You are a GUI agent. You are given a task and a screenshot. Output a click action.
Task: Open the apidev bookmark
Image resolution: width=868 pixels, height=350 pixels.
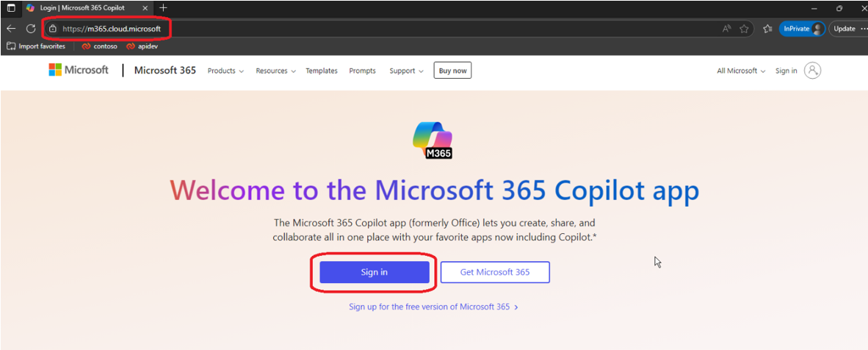point(142,46)
